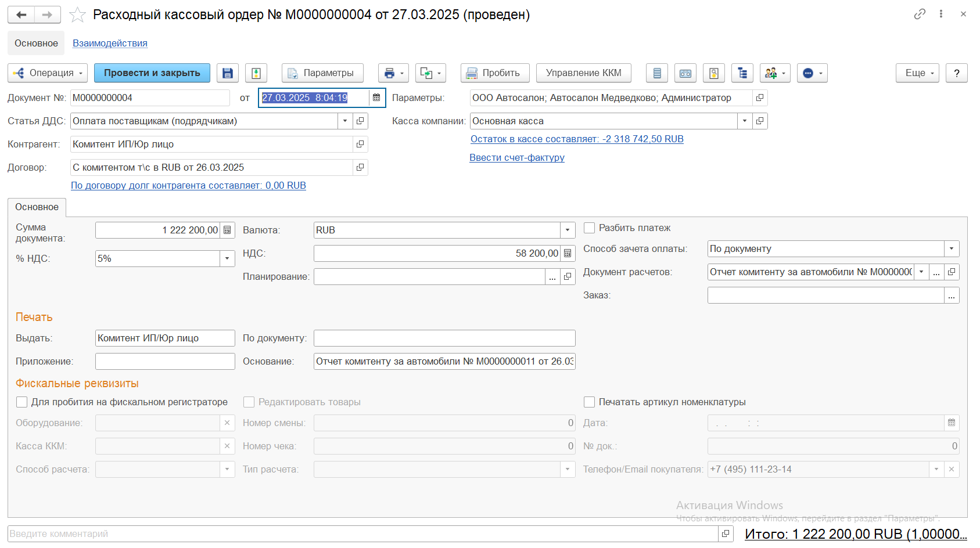This screenshot has width=980, height=548.
Task: Open calendar picker for document date
Action: click(x=376, y=98)
